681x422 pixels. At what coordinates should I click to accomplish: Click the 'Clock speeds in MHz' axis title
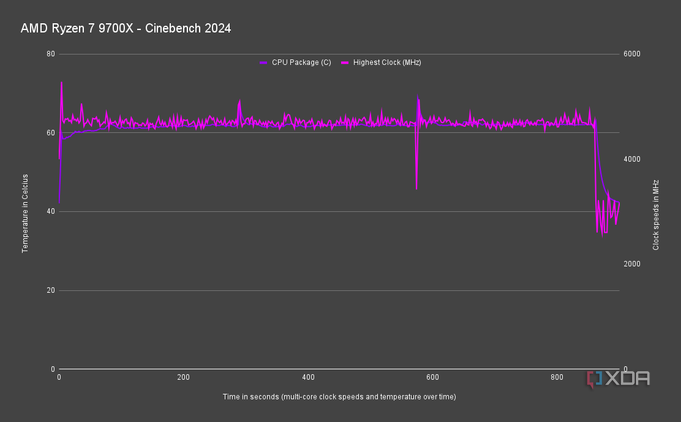pos(655,215)
